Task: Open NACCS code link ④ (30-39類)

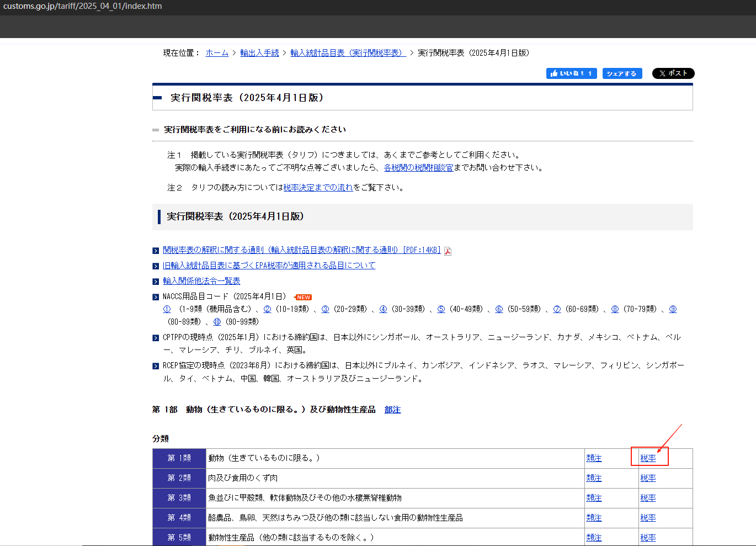Action: tap(383, 309)
